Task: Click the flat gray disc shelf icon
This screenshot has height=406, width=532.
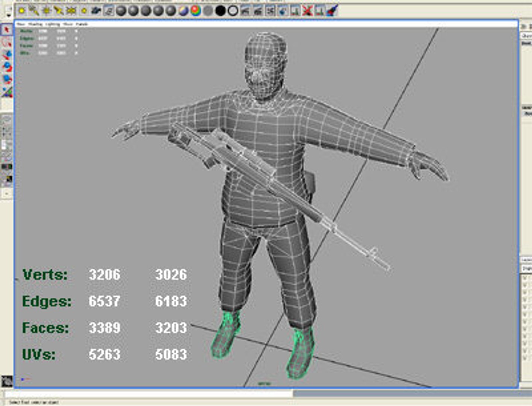Action: pos(208,11)
